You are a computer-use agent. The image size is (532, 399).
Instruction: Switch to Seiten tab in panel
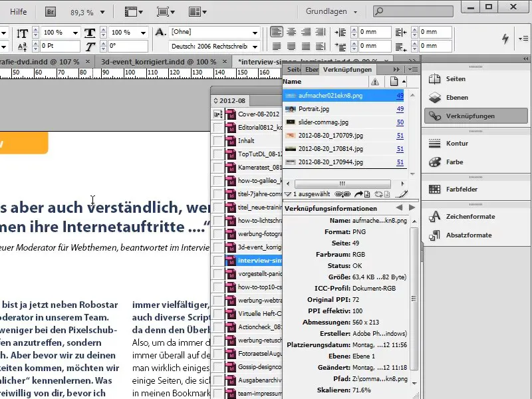[293, 70]
